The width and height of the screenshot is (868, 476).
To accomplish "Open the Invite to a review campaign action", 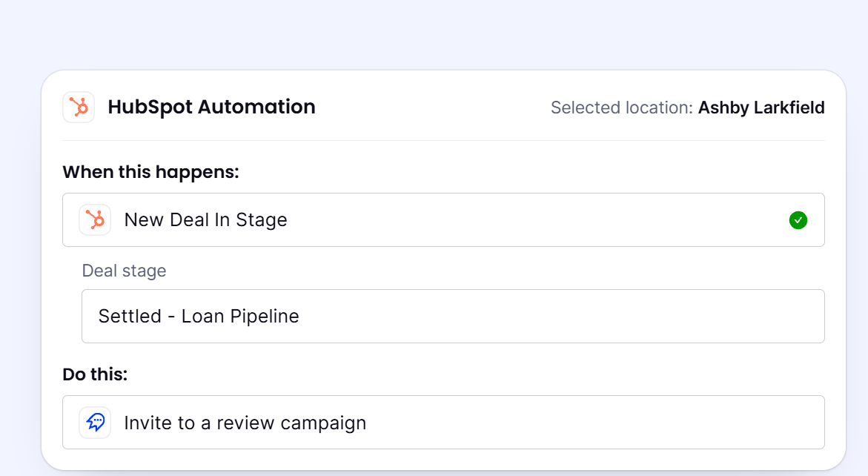I will [443, 423].
